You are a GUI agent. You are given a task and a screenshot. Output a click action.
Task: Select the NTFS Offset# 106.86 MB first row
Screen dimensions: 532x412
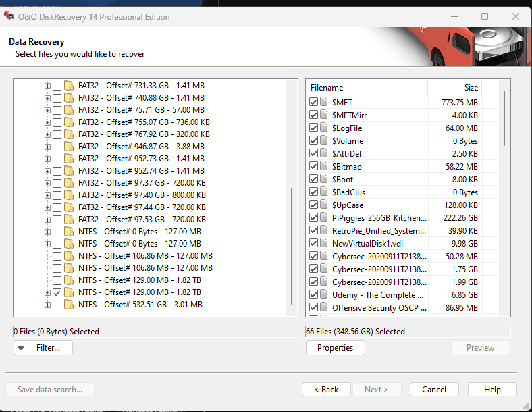pos(145,256)
